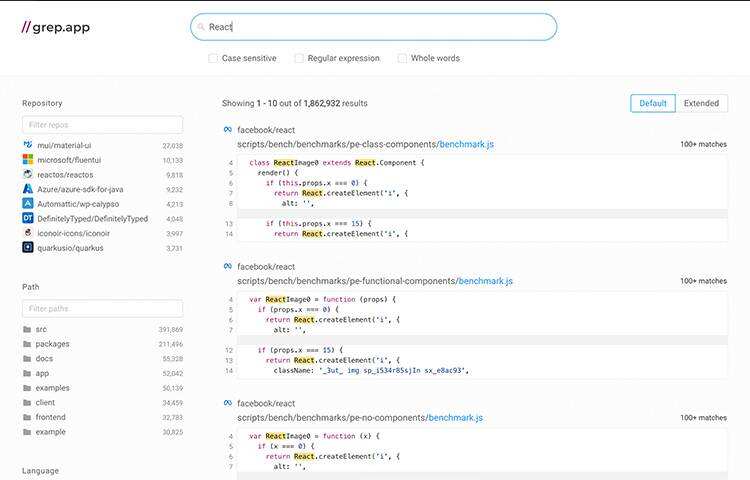Click the mui/material-ui repo icon
Screen dimensions: 750x480
coord(28,145)
